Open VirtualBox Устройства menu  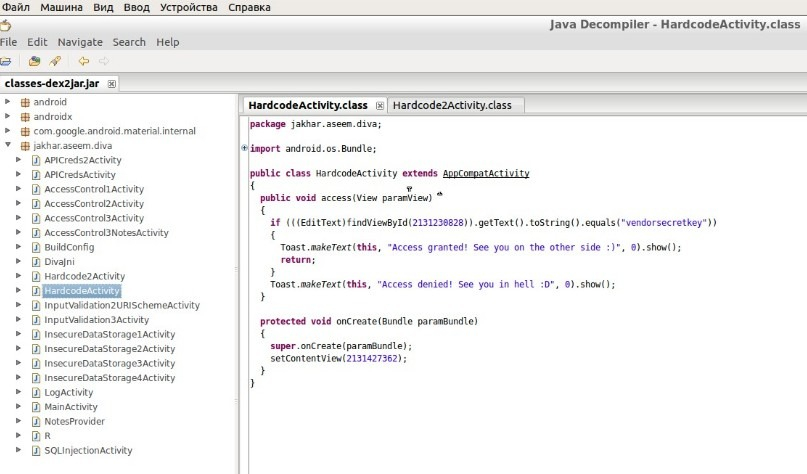(x=188, y=7)
